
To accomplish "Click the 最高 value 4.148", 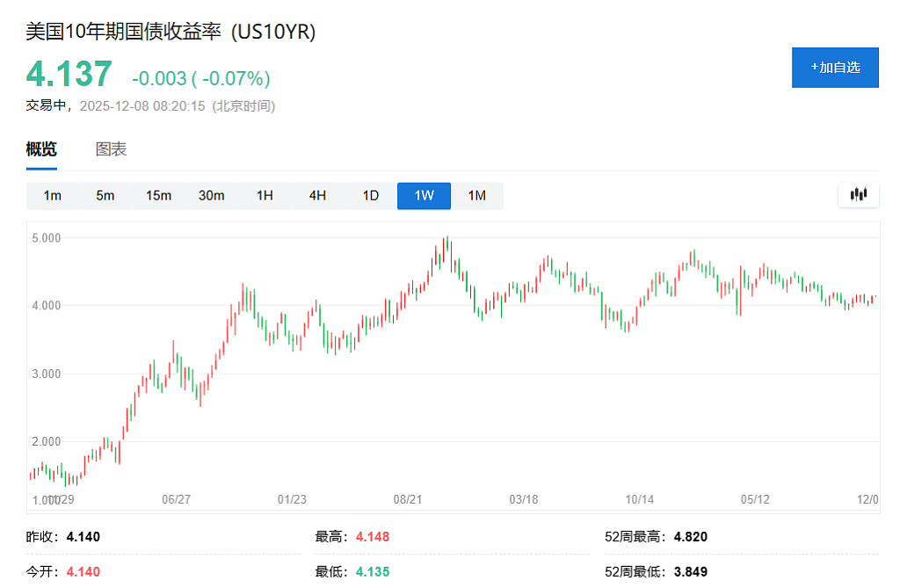I will (x=373, y=537).
